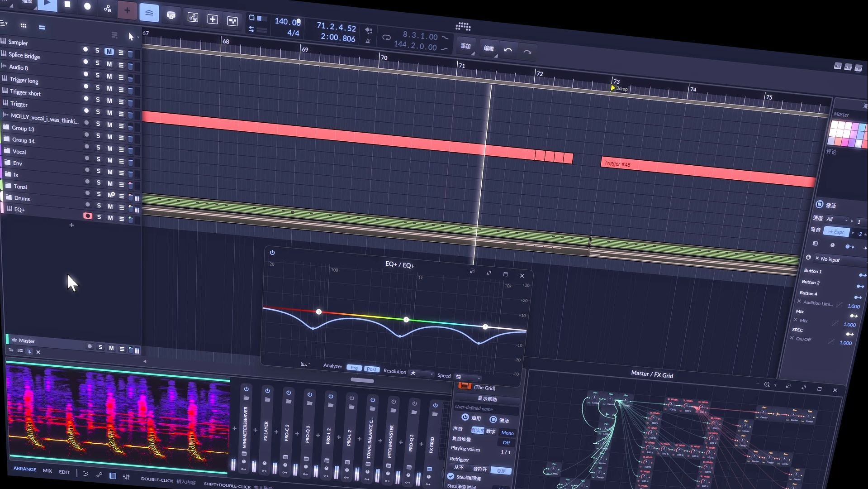Click the middle EQ band node on curve
The height and width of the screenshot is (489, 868).
(406, 320)
